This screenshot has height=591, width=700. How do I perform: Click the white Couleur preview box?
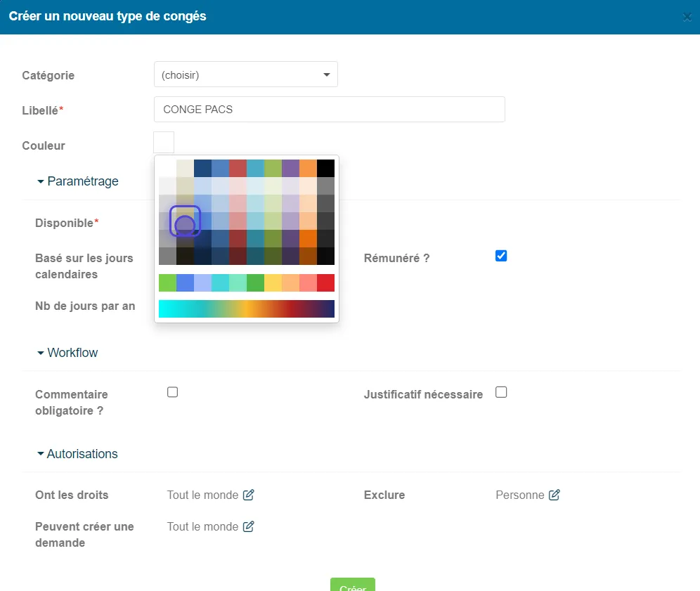click(164, 143)
